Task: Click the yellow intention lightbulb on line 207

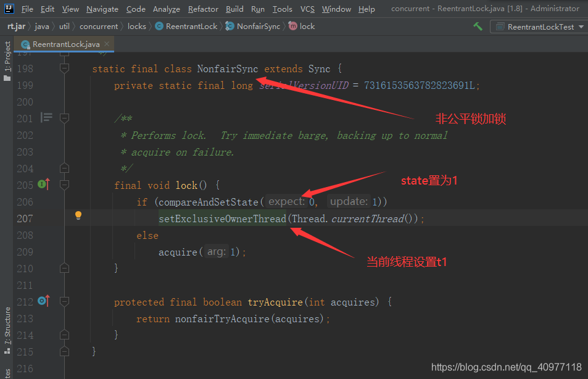Action: click(x=78, y=215)
